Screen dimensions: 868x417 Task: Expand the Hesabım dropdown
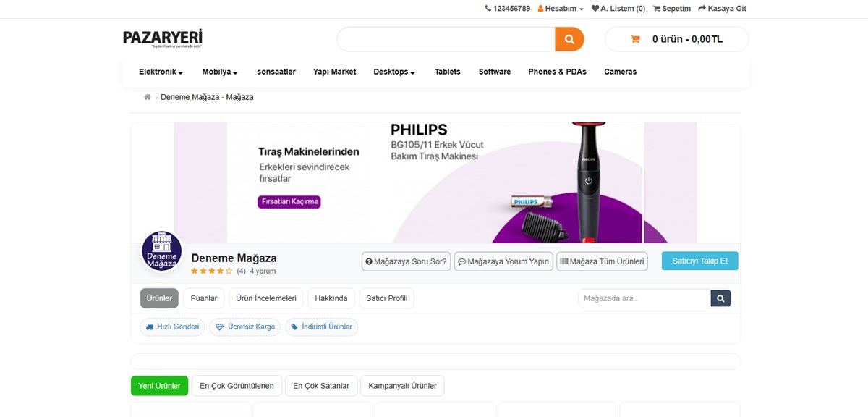coord(561,9)
